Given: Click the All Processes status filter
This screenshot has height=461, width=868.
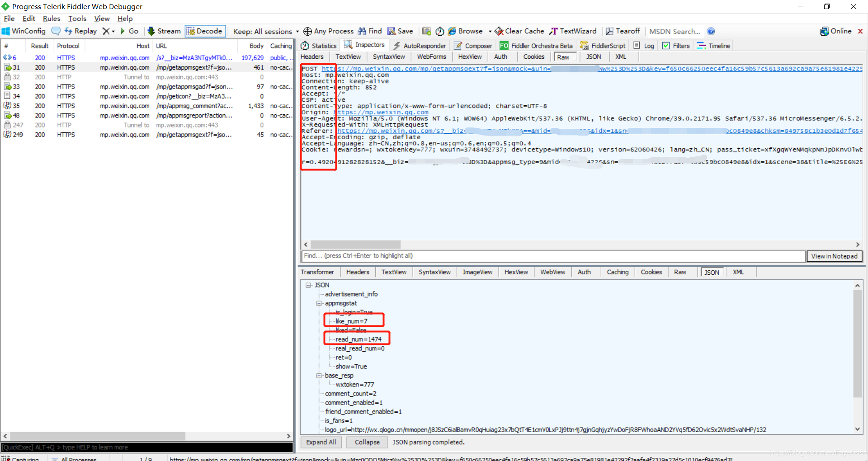Looking at the screenshot, I should coord(74,458).
